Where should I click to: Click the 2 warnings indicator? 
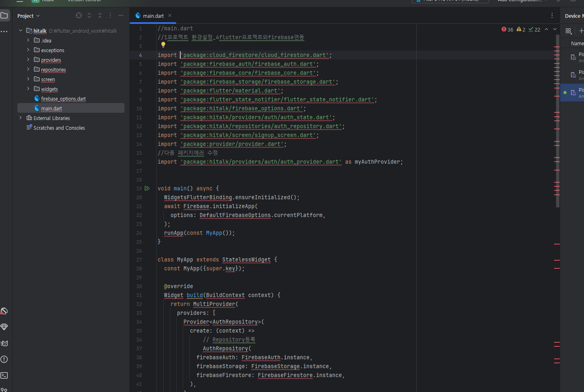521,30
